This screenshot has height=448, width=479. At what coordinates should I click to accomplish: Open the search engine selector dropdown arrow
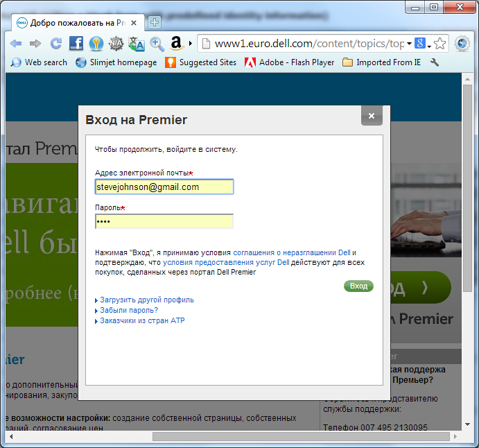point(429,46)
